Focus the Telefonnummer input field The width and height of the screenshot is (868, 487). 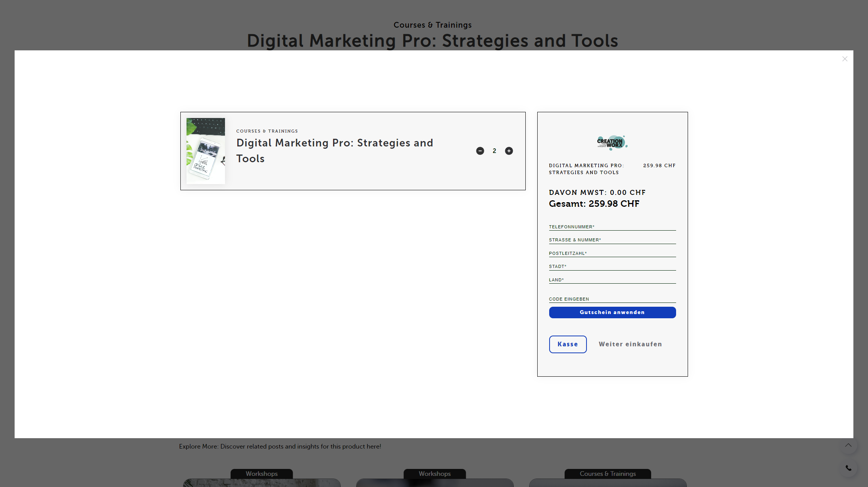(x=612, y=227)
